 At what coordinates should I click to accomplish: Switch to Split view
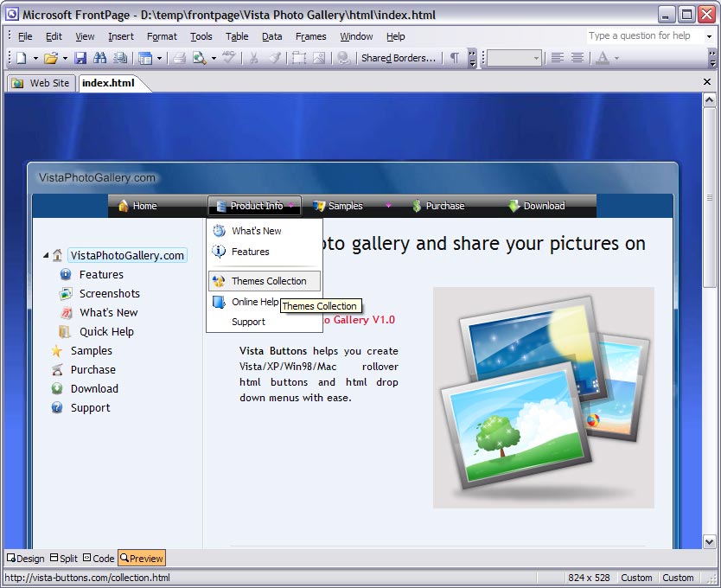(64, 558)
